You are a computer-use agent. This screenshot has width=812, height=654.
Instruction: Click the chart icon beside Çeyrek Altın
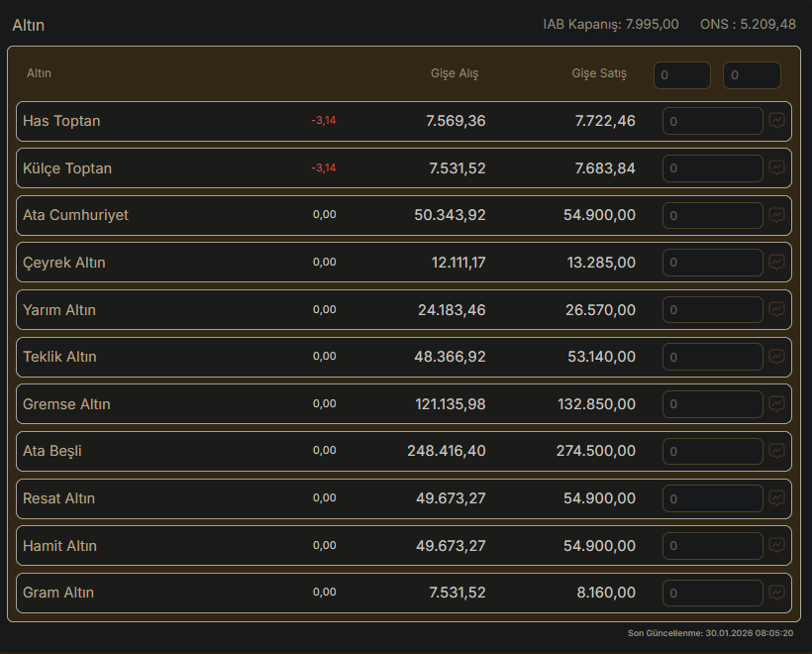(x=777, y=263)
